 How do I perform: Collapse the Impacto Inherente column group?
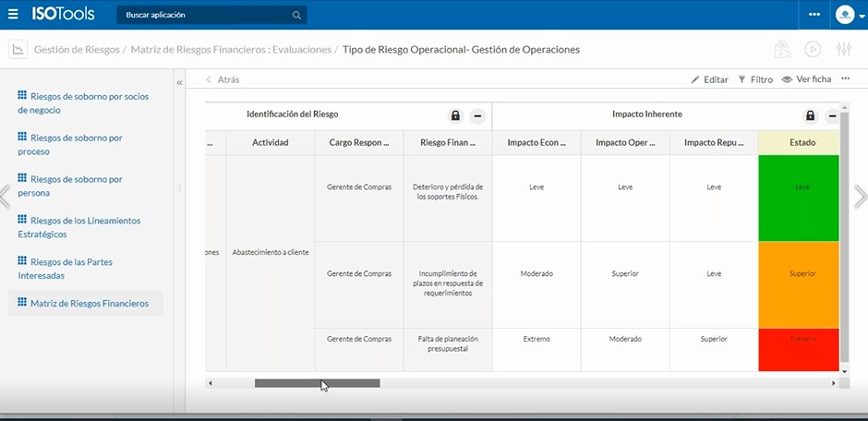coord(832,115)
